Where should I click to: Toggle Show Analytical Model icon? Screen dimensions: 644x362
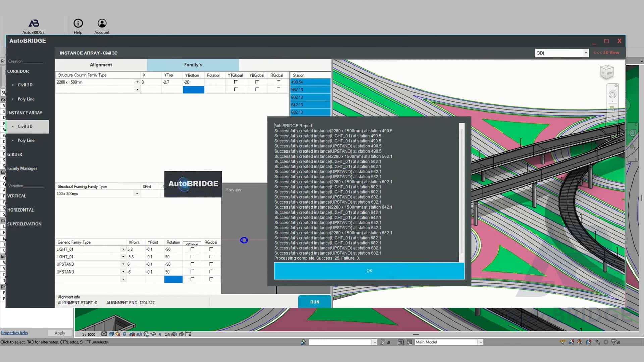pos(174,334)
